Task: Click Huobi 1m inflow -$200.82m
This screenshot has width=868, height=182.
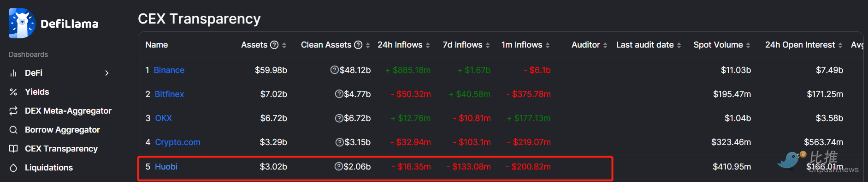Action: coord(528,167)
